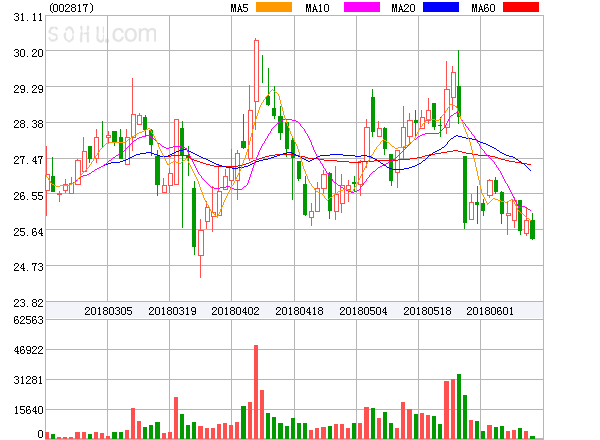
Task: Click the 20180305 date label
Action: pos(108,311)
